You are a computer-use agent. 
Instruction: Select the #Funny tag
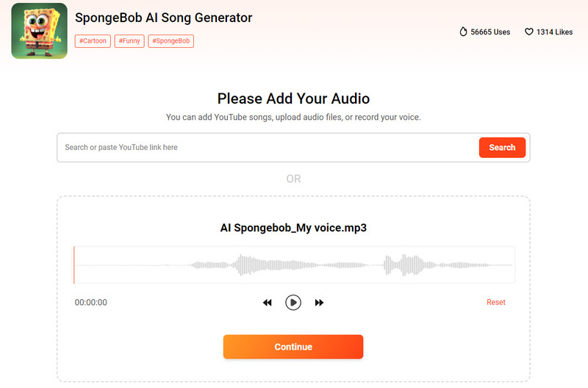129,41
